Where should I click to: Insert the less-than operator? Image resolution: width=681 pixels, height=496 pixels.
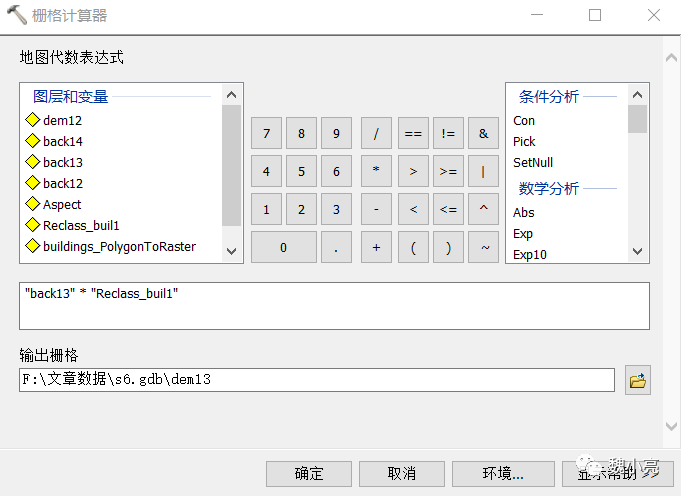(x=413, y=209)
